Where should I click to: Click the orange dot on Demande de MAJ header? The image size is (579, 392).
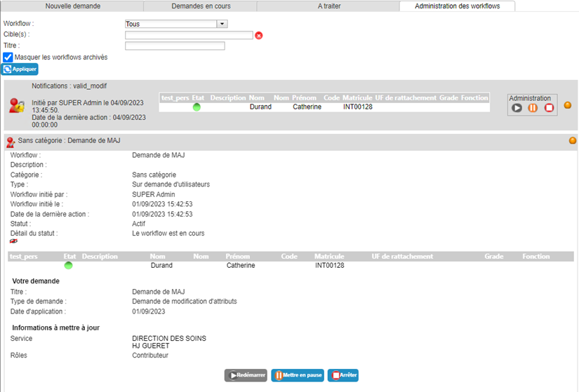click(573, 141)
